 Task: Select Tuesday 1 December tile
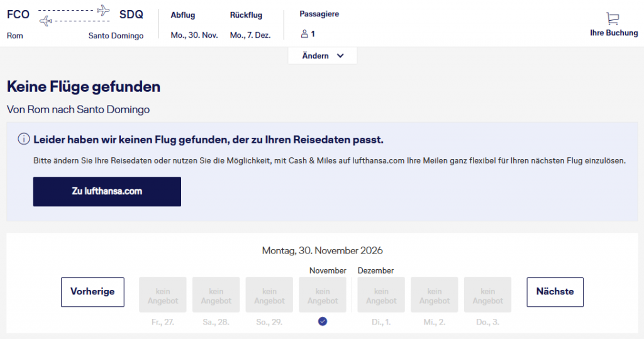click(x=381, y=294)
